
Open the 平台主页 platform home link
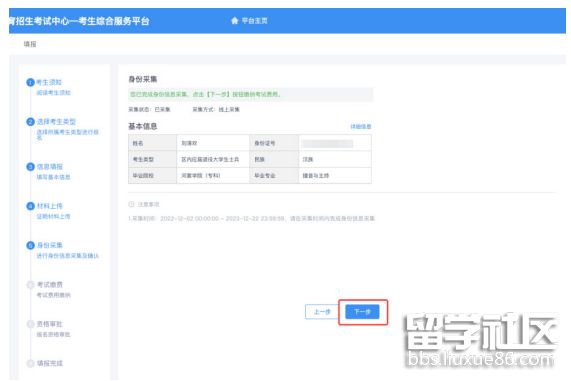pyautogui.click(x=255, y=21)
